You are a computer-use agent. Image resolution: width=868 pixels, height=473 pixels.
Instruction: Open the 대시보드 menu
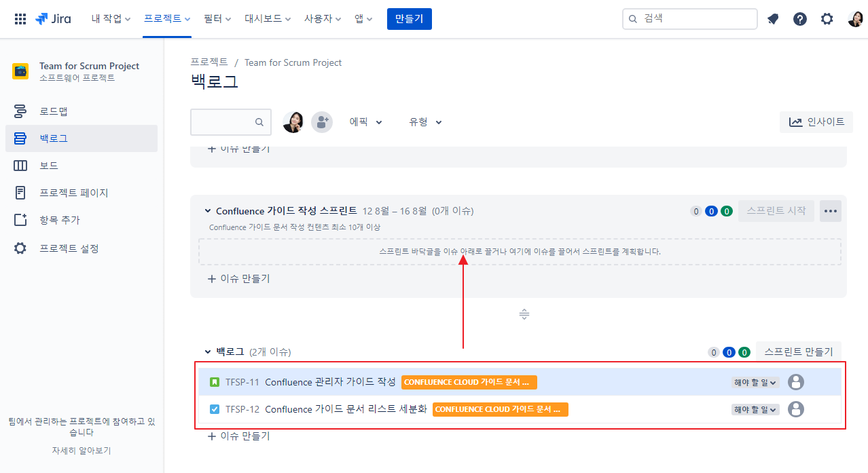tap(268, 19)
